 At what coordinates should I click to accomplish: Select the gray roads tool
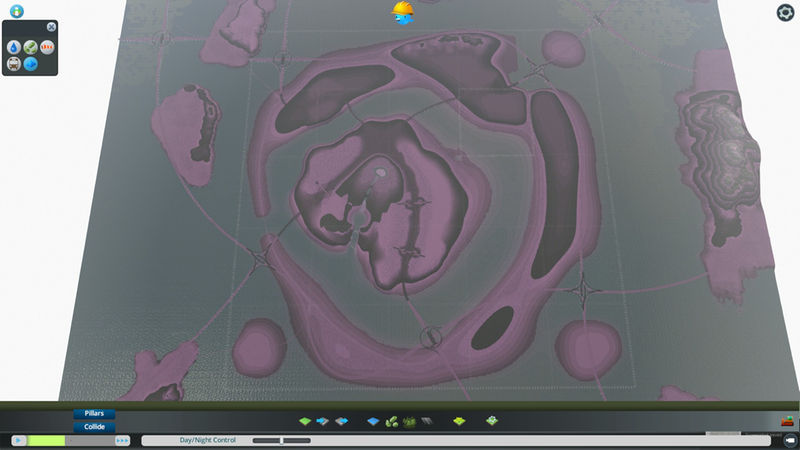[x=426, y=421]
